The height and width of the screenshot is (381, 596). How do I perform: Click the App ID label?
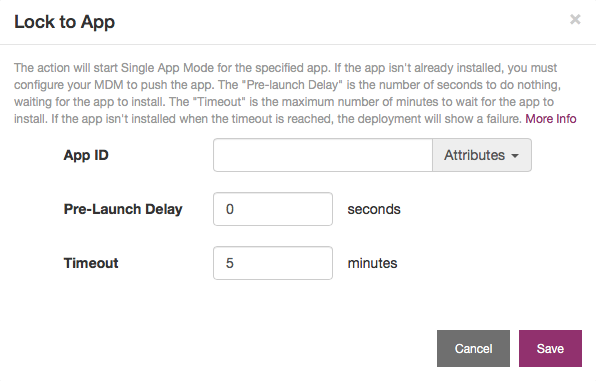(86, 156)
